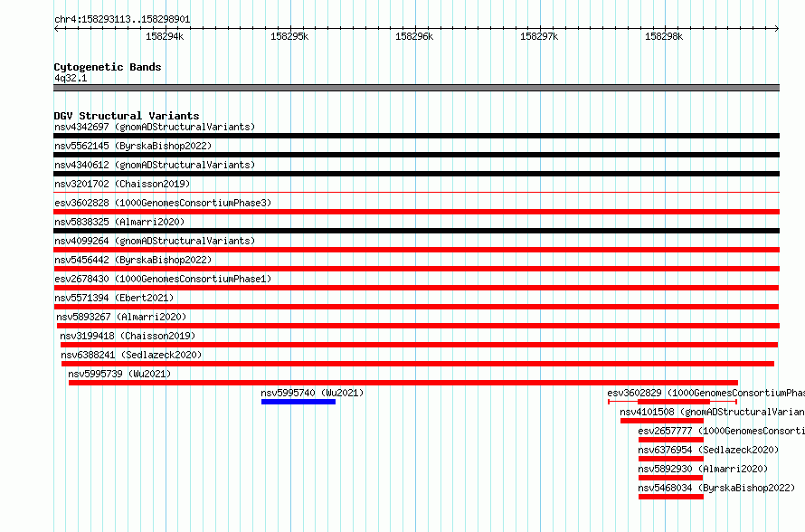Click the esv3602829 red bar with whiskers

pyautogui.click(x=673, y=402)
